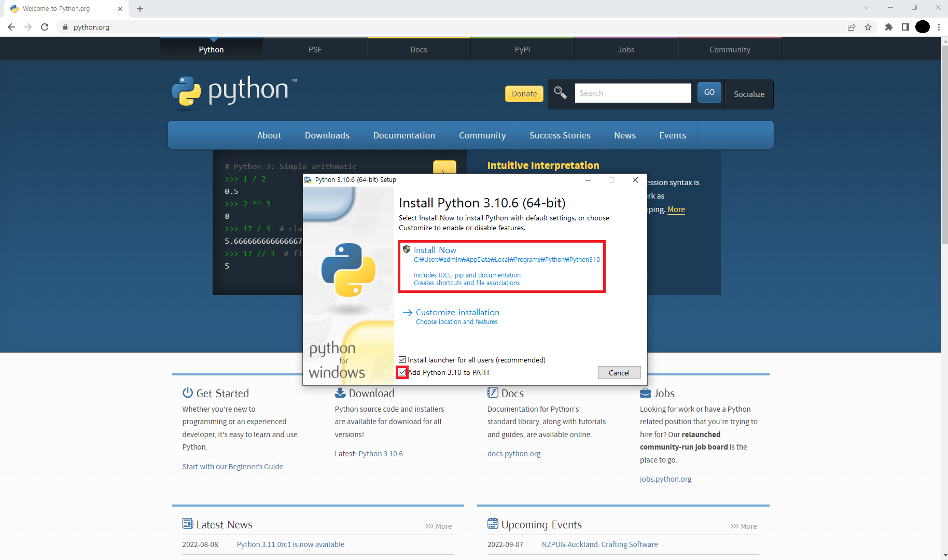The image size is (948, 560).
Task: Click the yellow Donate button
Action: [524, 94]
